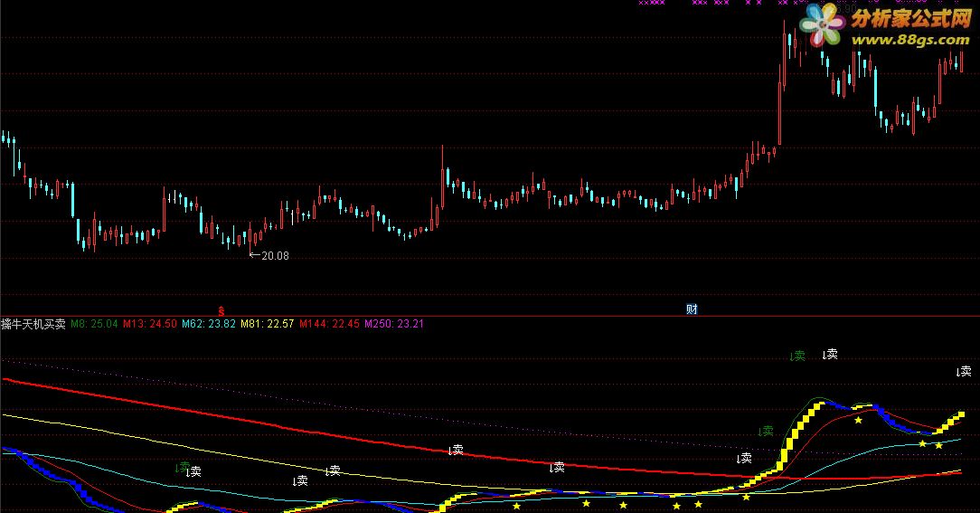980x513 pixels.
Task: Open the red S marker on the time axis
Action: click(x=221, y=310)
